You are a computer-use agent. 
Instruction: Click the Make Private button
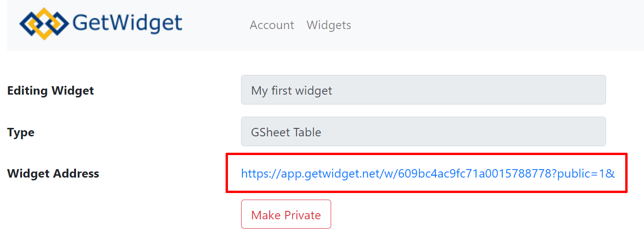pos(286,214)
